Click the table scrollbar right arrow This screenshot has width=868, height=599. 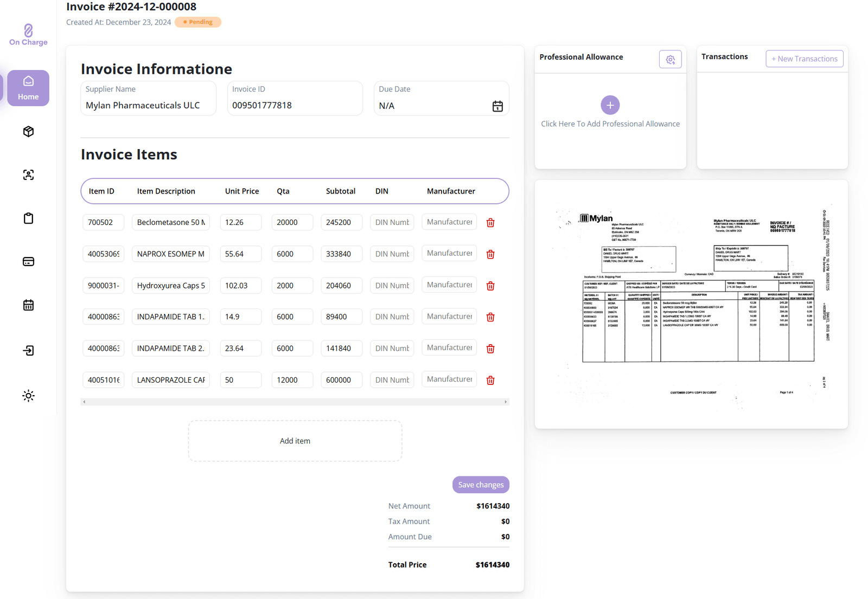[x=506, y=402]
